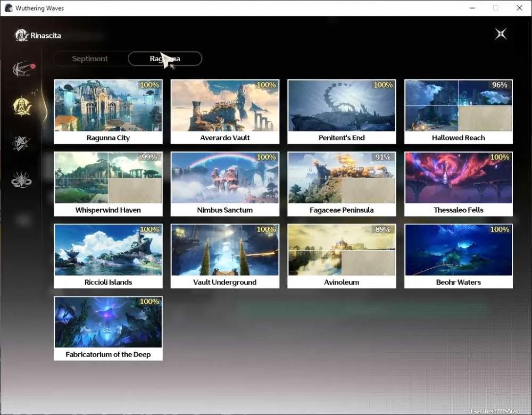The image size is (532, 415).
Task: Open the Fabricatorium of the Deep card
Action: click(x=108, y=328)
